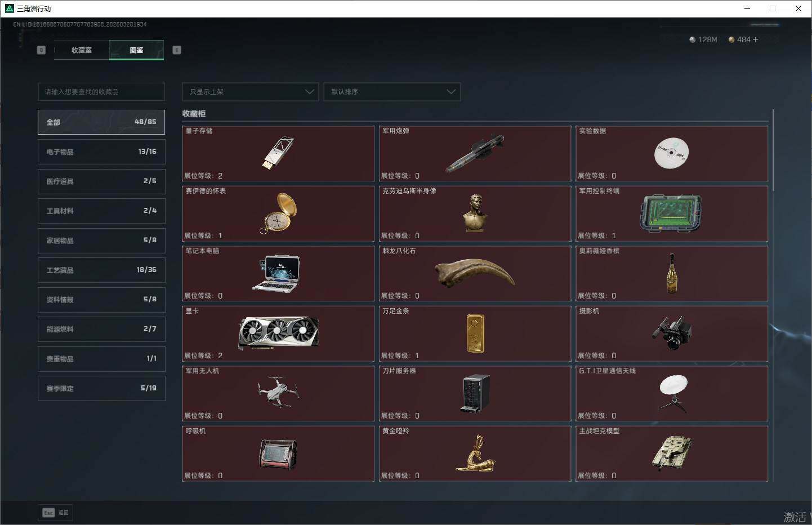This screenshot has width=812, height=525.
Task: Click the 128M currency amount
Action: [707, 39]
